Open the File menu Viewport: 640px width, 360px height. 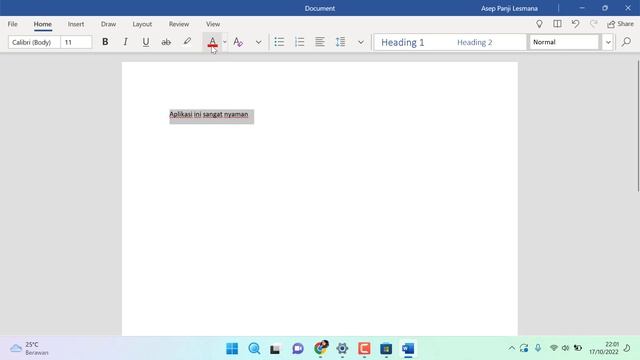tap(13, 24)
